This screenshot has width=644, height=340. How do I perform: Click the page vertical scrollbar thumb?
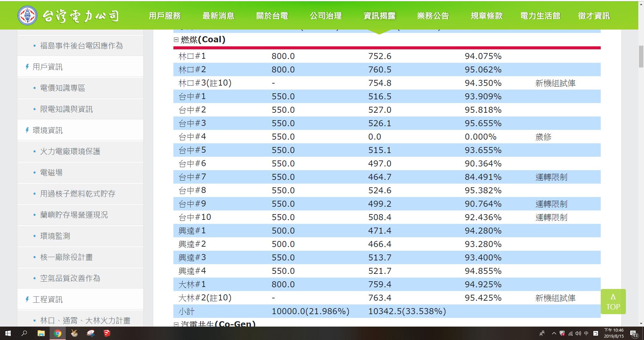pyautogui.click(x=641, y=57)
